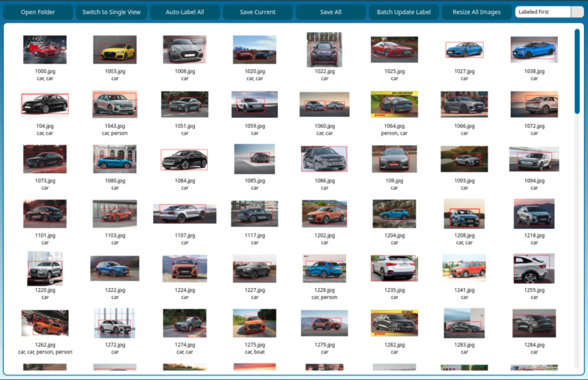Select the 1275.jpg car and boat image
The height and width of the screenshot is (380, 588).
(255, 323)
